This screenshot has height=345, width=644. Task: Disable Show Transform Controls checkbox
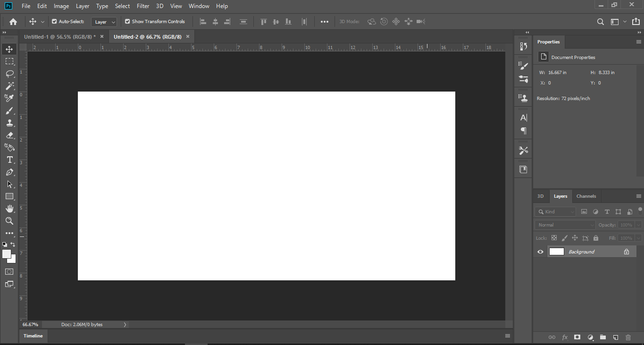(x=127, y=21)
